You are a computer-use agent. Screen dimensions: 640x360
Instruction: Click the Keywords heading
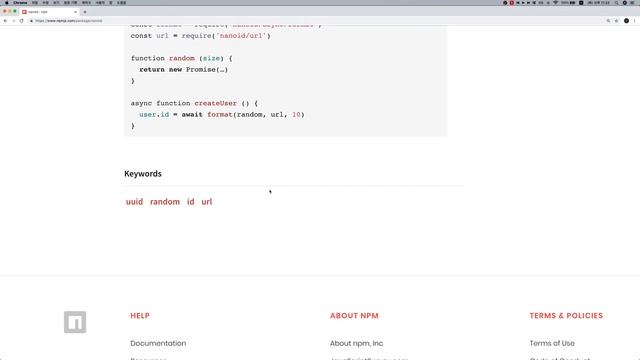tap(143, 174)
